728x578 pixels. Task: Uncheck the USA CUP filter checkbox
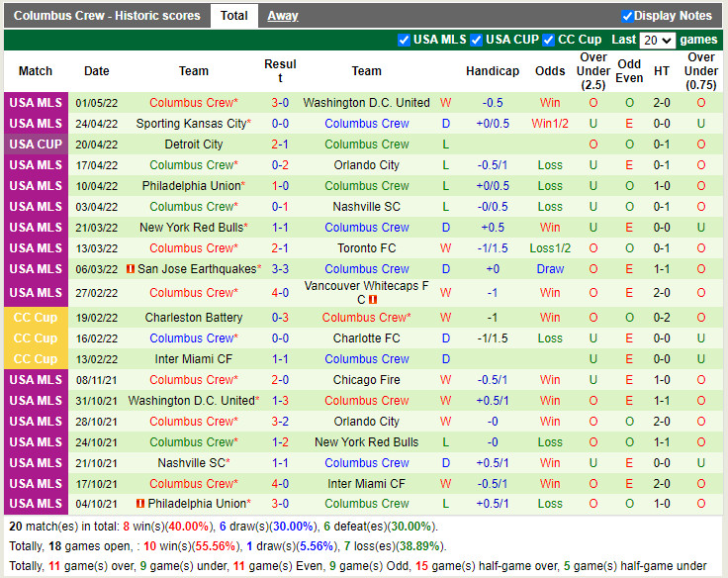[x=477, y=40]
